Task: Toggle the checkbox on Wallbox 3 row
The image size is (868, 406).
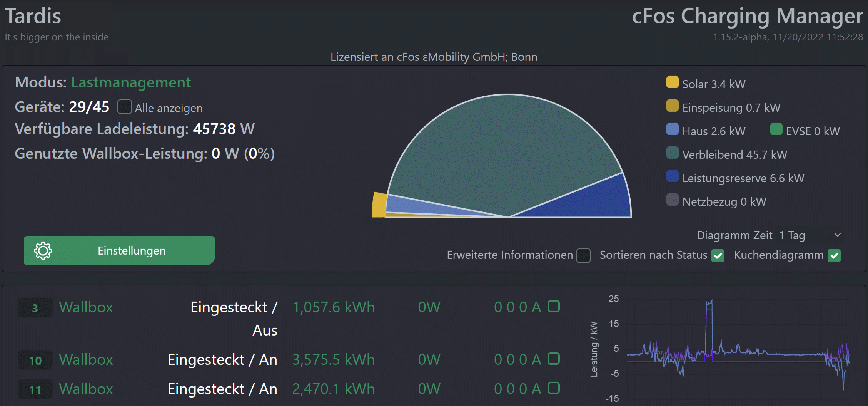Action: pos(554,306)
